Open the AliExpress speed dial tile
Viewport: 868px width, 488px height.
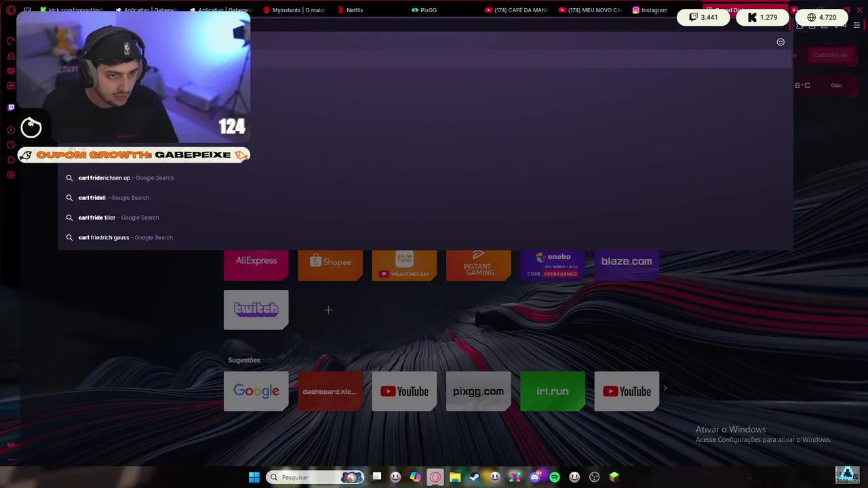pyautogui.click(x=256, y=264)
